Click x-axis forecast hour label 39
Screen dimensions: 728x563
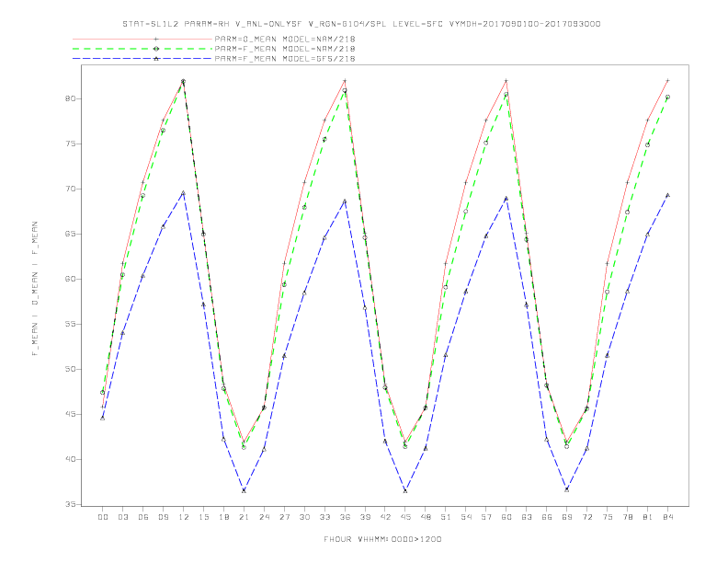click(365, 518)
